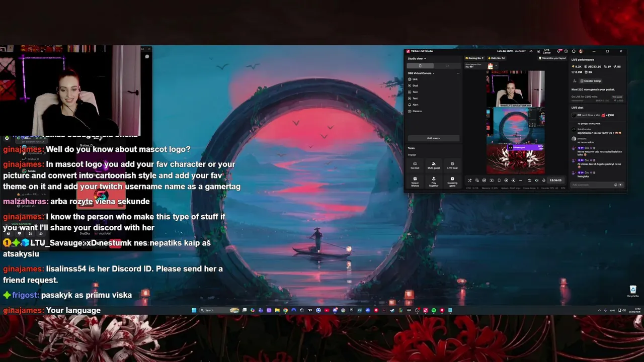Click the webcam preview in the studio canvas
This screenshot has width=644, height=362.
(515, 89)
